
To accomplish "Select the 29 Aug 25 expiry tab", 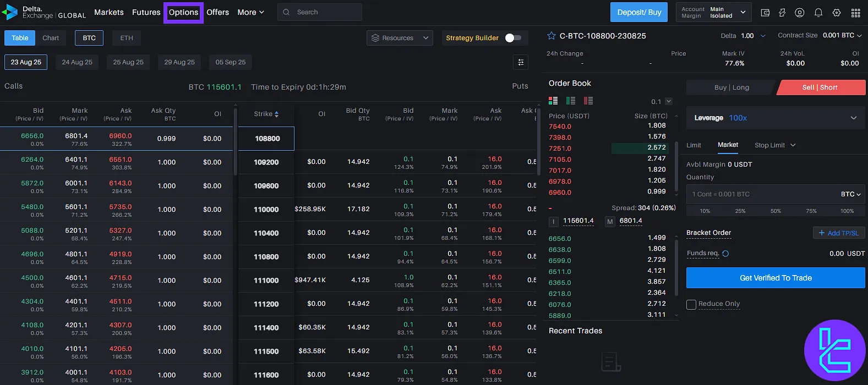I will pyautogui.click(x=179, y=62).
